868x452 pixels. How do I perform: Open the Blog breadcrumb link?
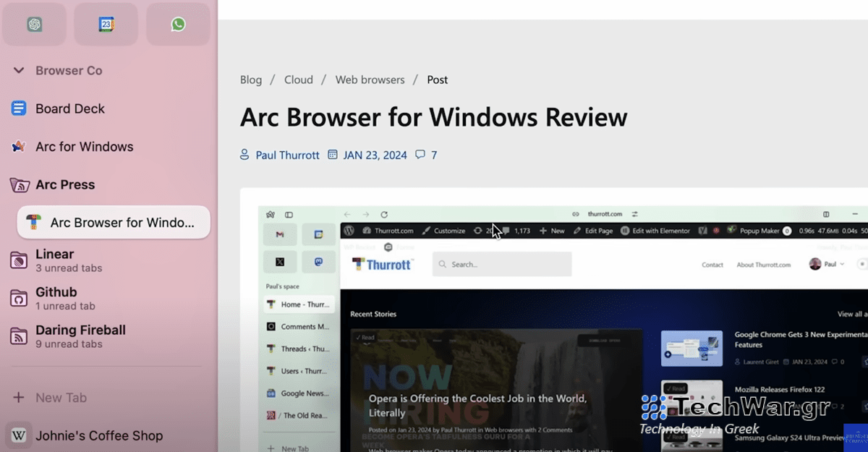click(250, 80)
